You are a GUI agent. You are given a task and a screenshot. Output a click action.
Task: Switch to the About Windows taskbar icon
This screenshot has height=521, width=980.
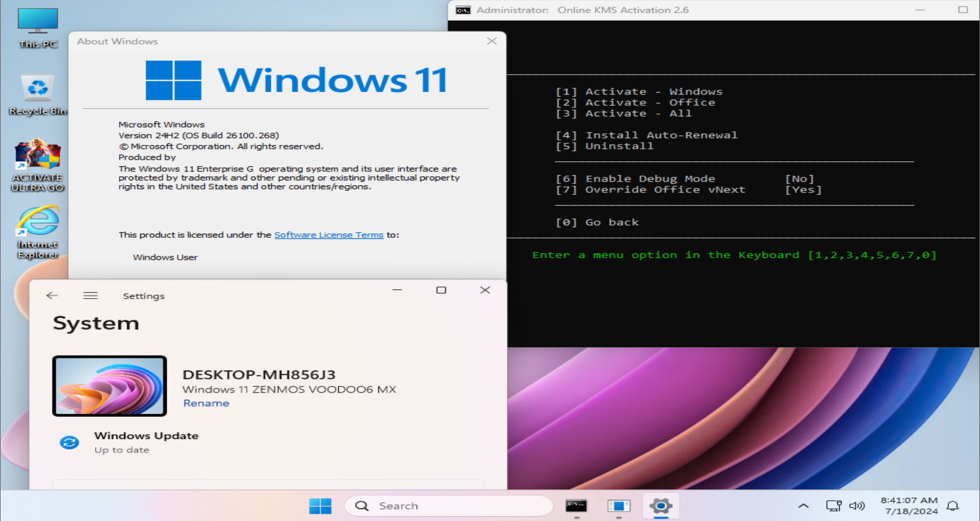(x=618, y=506)
